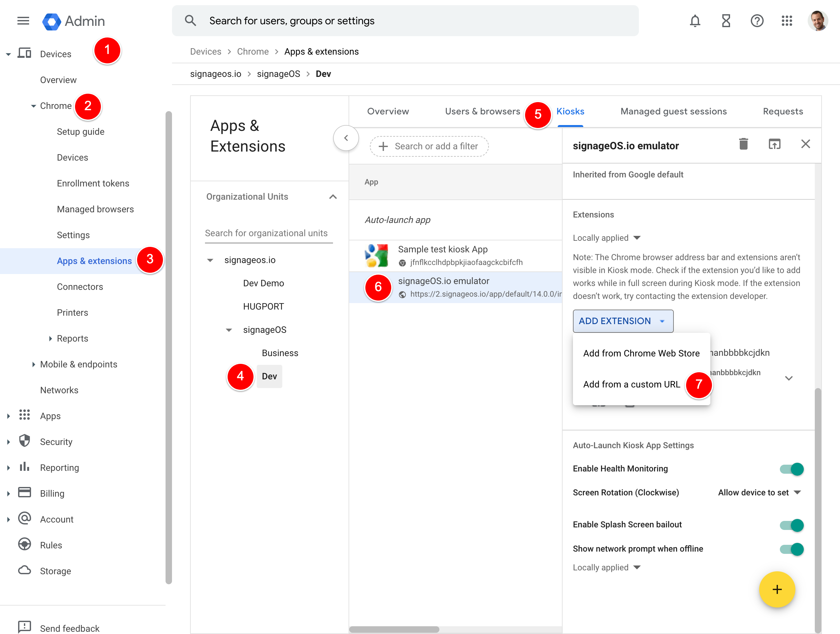This screenshot has height=634, width=840.
Task: Delete the signageOS.io emulator app
Action: 744,144
